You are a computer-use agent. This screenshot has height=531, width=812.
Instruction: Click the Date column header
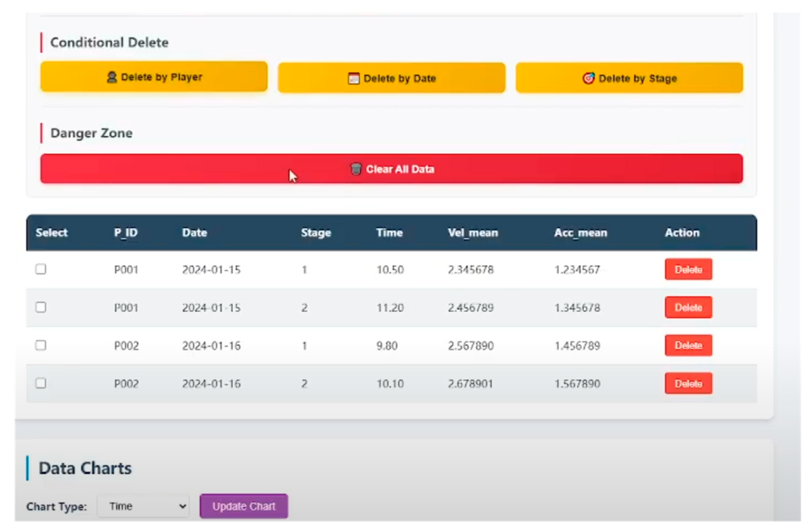click(194, 233)
